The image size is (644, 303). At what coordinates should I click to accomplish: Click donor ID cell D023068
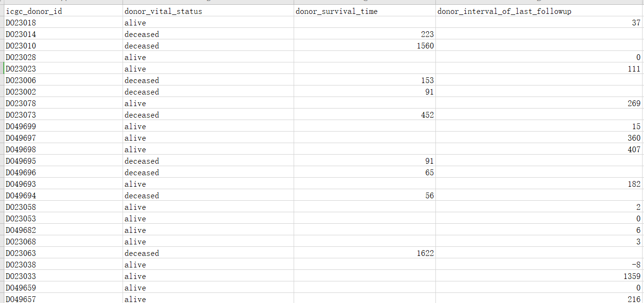pos(63,242)
